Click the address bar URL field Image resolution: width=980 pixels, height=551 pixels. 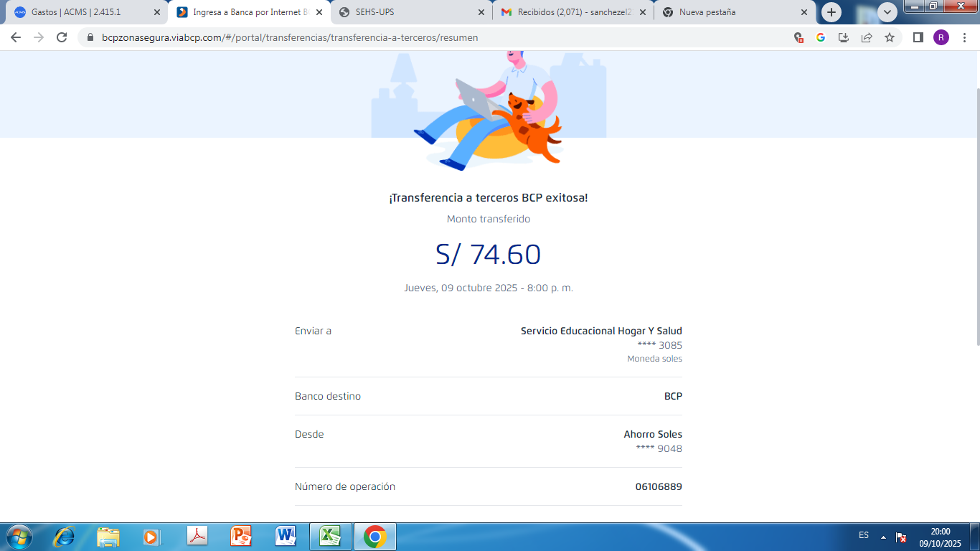(430, 37)
